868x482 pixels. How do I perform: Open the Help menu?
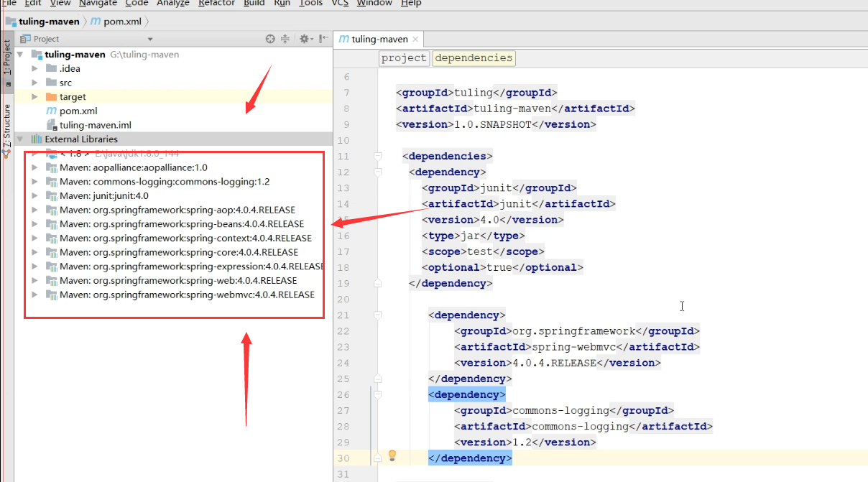point(410,4)
